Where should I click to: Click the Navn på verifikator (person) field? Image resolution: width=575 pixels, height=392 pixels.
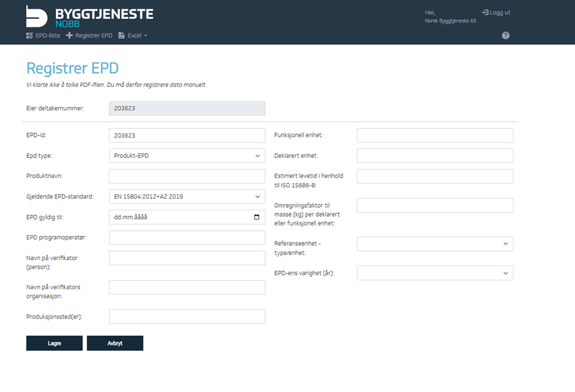(x=187, y=258)
